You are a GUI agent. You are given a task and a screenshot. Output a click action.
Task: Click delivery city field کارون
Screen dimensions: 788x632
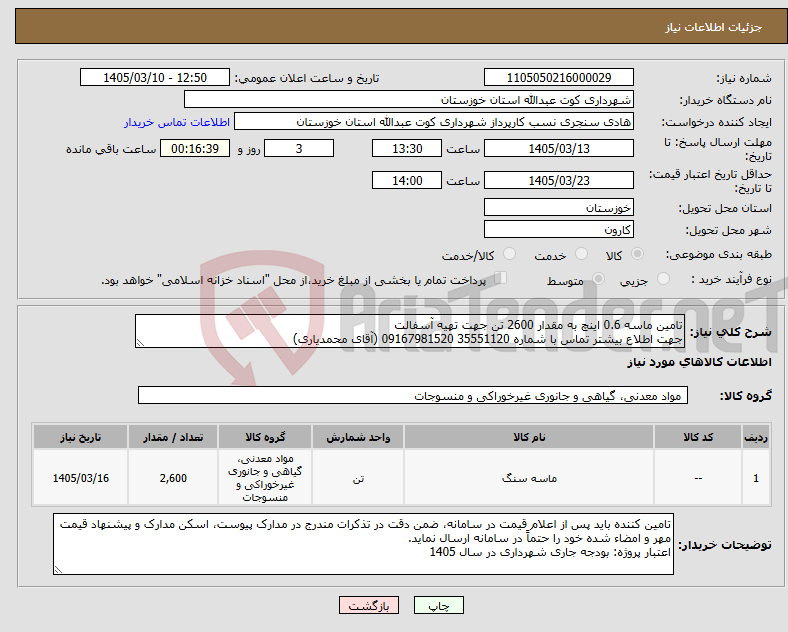pyautogui.click(x=559, y=230)
